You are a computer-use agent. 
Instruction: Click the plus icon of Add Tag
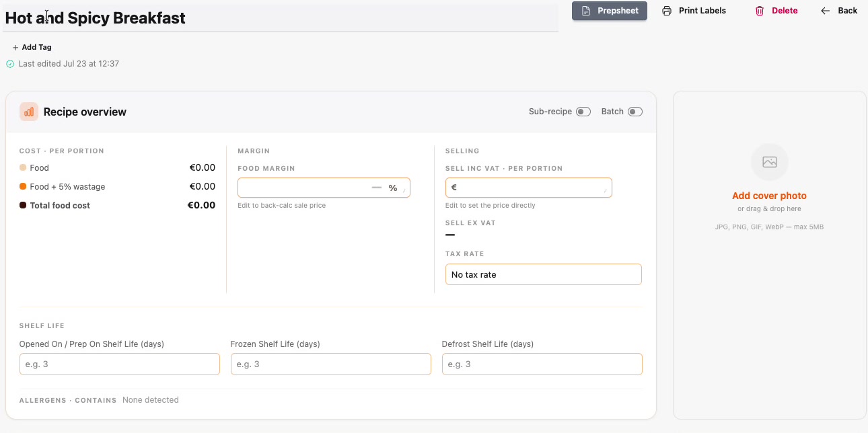point(15,48)
